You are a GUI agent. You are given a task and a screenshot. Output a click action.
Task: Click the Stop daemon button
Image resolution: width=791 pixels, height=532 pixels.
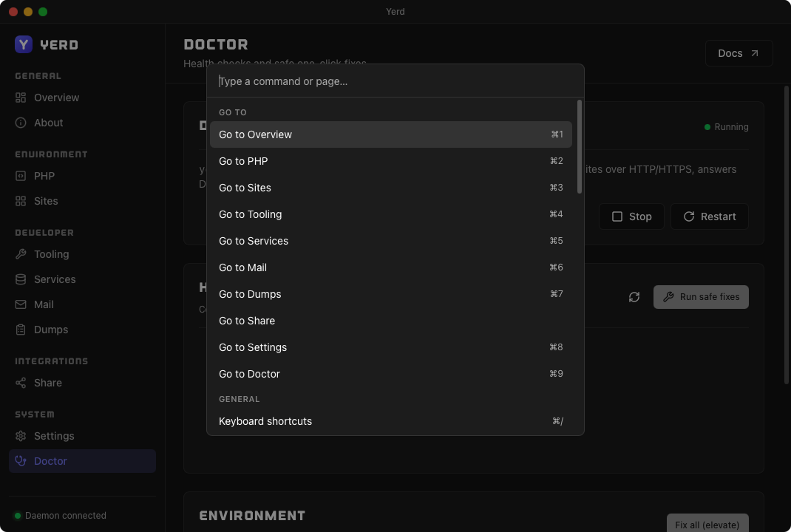coord(631,216)
